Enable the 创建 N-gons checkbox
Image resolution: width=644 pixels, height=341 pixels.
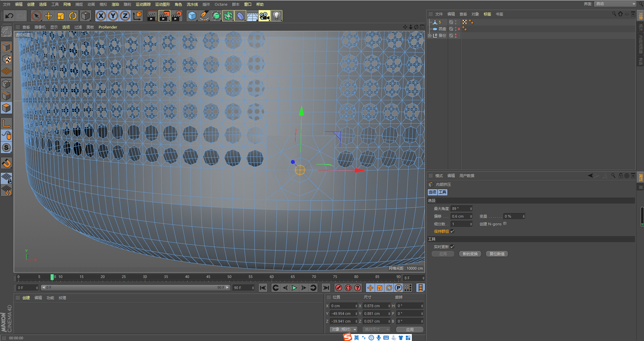(x=505, y=224)
